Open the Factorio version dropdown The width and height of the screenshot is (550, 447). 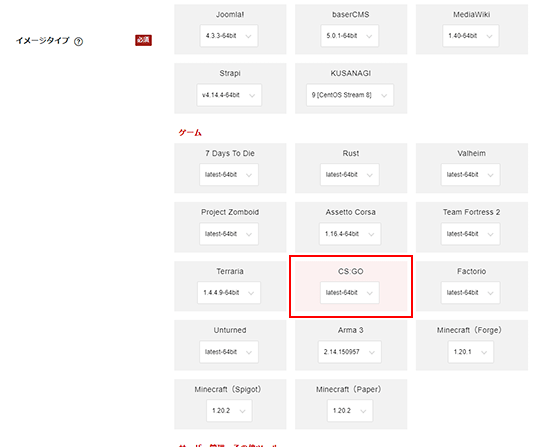pyautogui.click(x=470, y=293)
